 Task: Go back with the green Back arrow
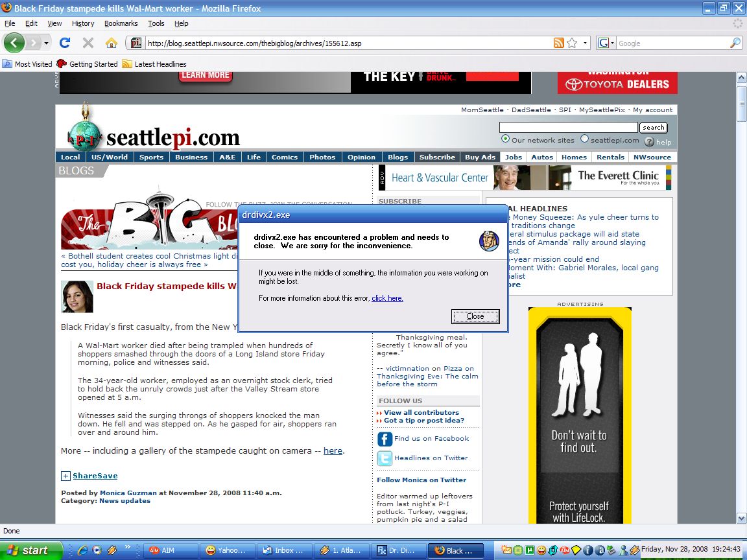14,43
